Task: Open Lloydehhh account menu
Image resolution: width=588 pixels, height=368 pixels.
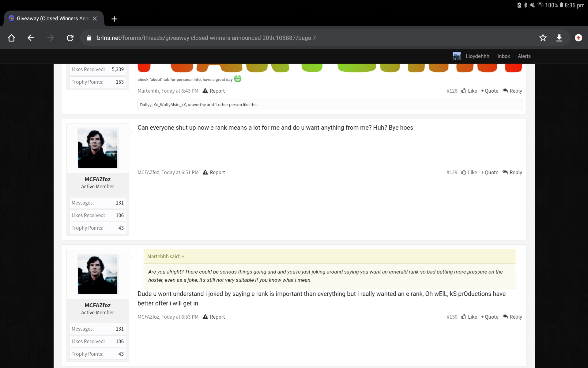Action: (477, 56)
